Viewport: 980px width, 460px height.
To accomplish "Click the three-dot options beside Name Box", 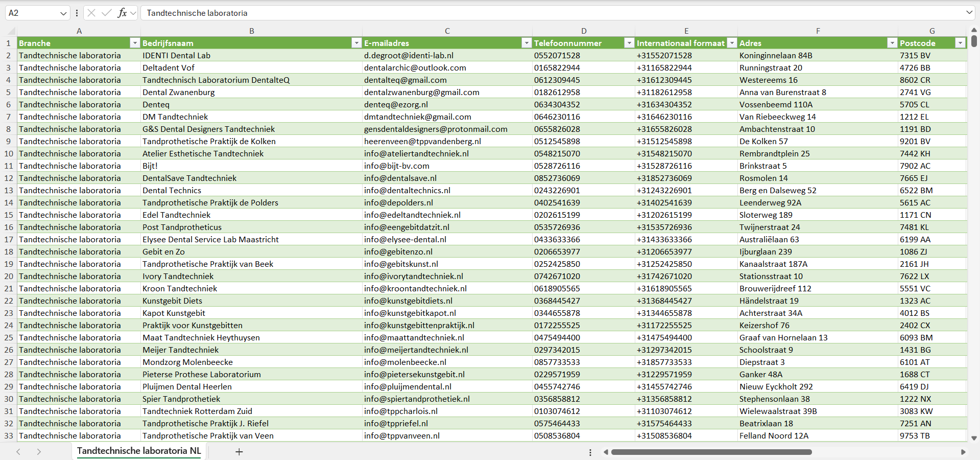I will point(77,13).
